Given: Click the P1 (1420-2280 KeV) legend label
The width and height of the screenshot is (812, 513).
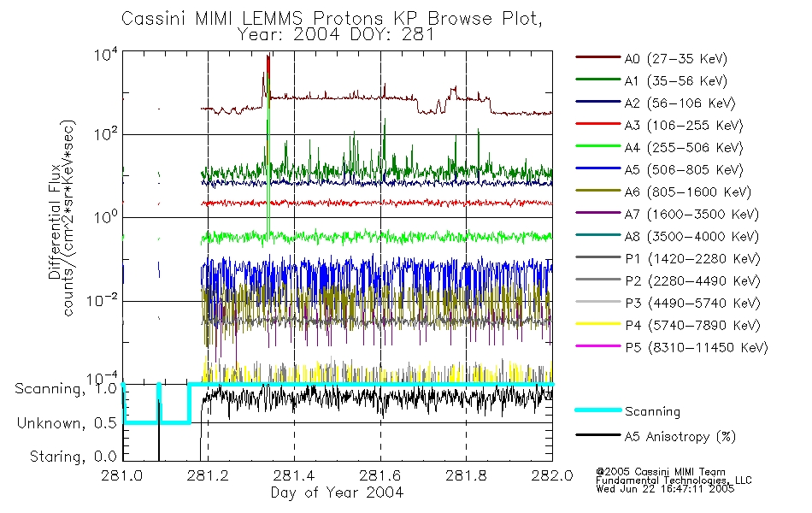Looking at the screenshot, I should click(692, 259).
